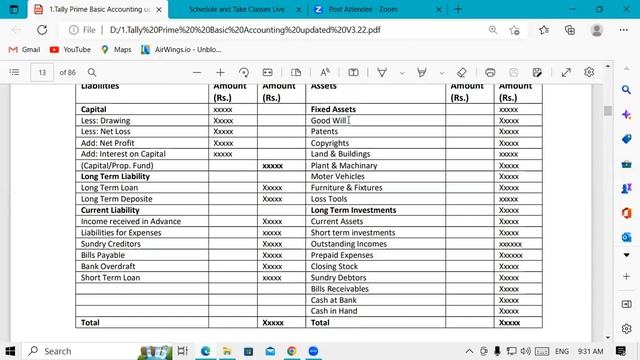Reload the current page

click(x=42, y=30)
